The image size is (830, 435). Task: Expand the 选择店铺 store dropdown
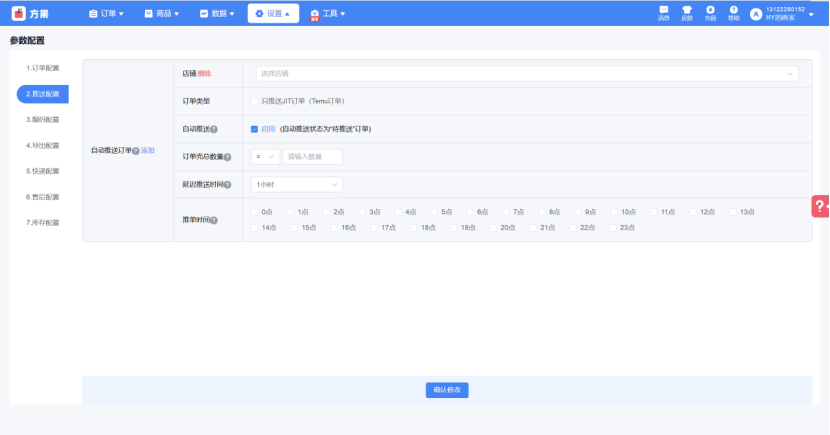pyautogui.click(x=525, y=73)
